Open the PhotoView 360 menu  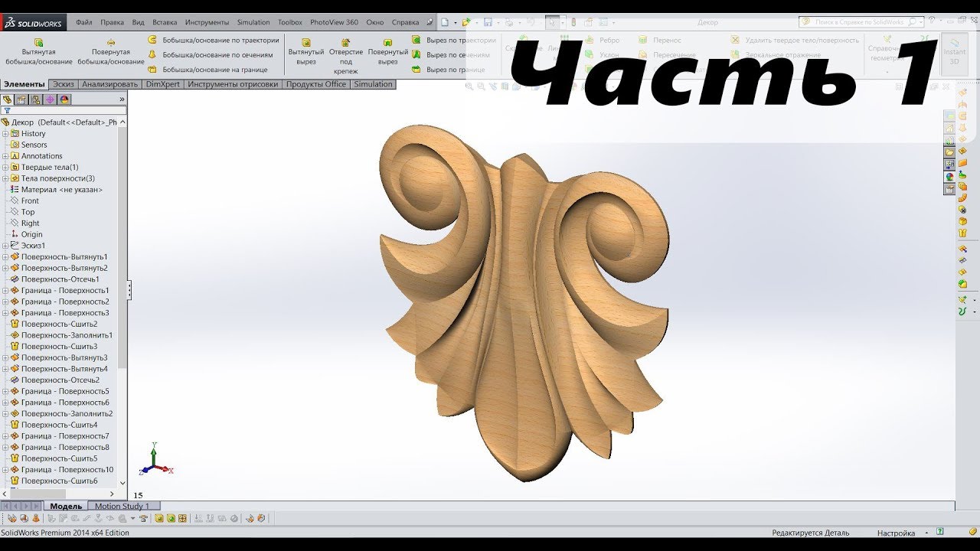(334, 23)
